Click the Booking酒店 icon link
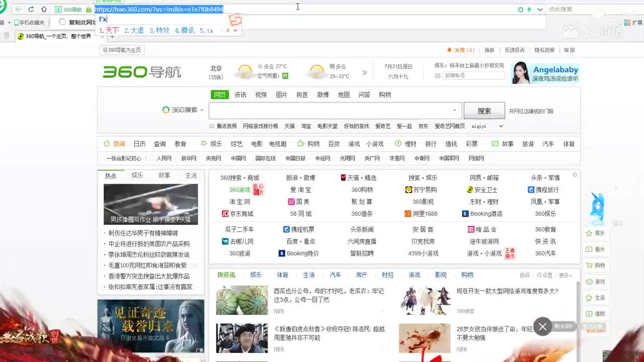The height and width of the screenshot is (362, 644). [465, 214]
